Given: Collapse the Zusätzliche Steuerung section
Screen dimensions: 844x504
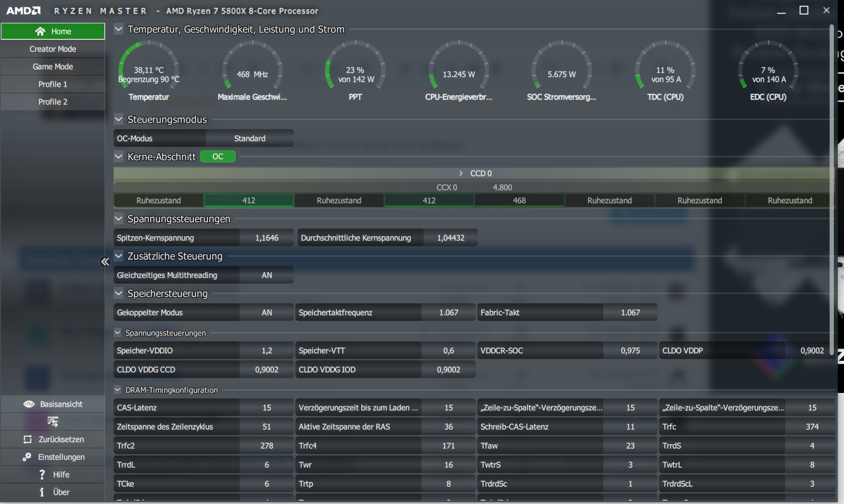Looking at the screenshot, I should pos(118,255).
